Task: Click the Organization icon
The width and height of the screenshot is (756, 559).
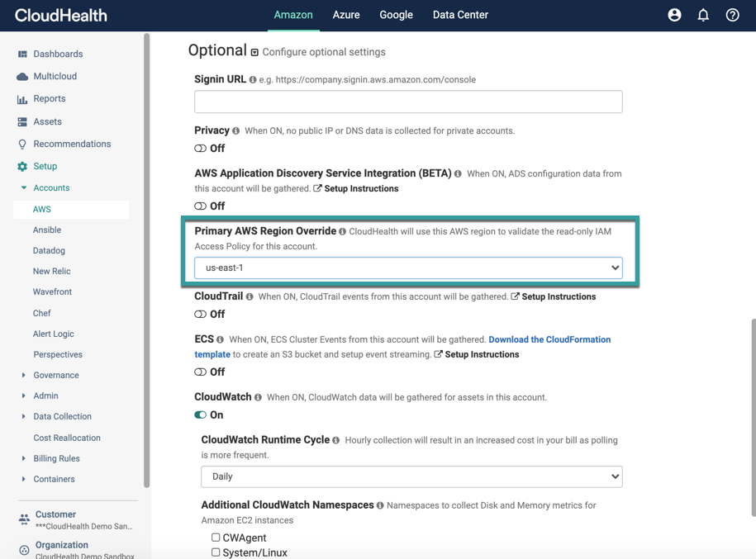Action: 24,550
